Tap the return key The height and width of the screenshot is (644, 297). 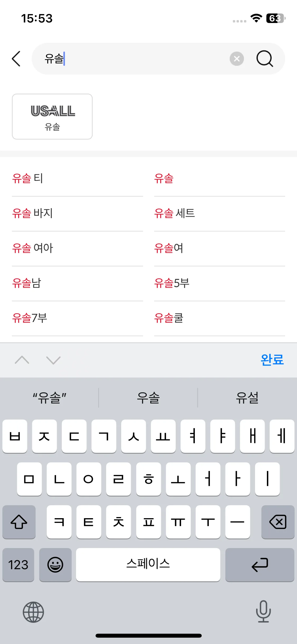pos(260,565)
